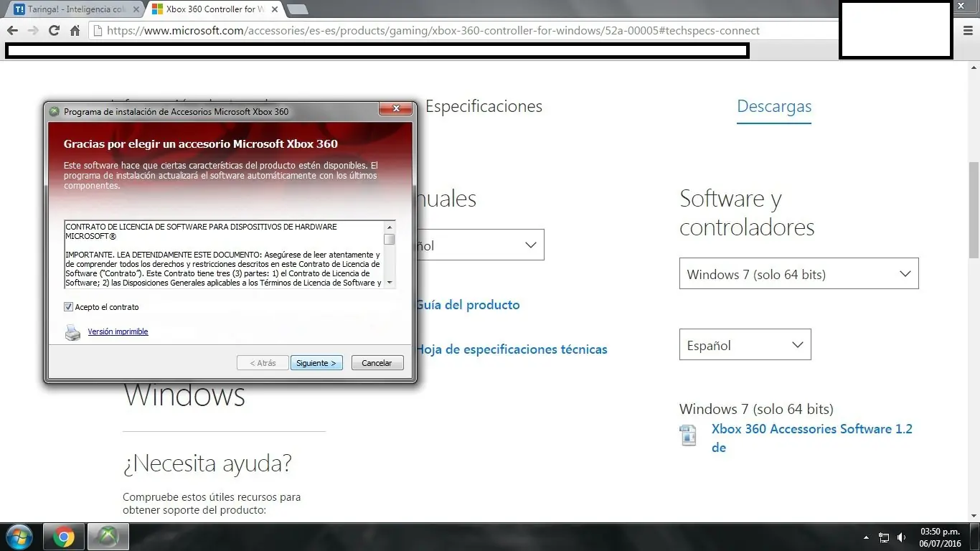Open the manuals language dropdown behind the installer
The width and height of the screenshot is (980, 551).
tap(479, 245)
